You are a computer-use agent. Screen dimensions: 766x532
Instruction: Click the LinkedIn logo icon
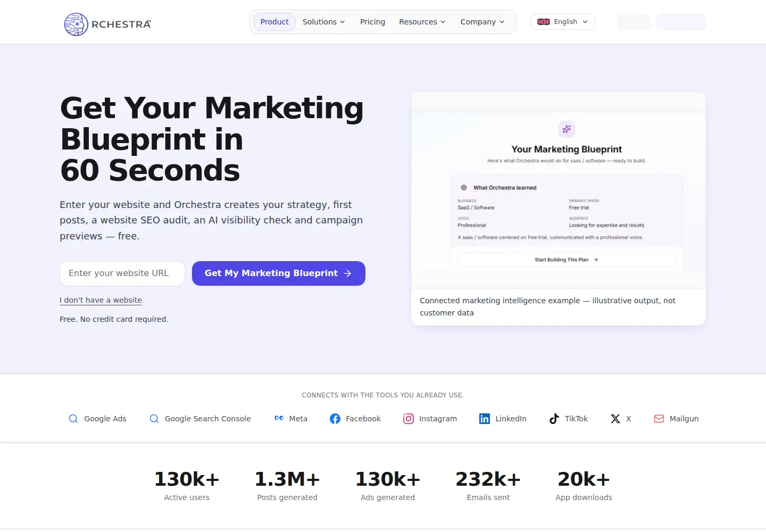tap(485, 419)
